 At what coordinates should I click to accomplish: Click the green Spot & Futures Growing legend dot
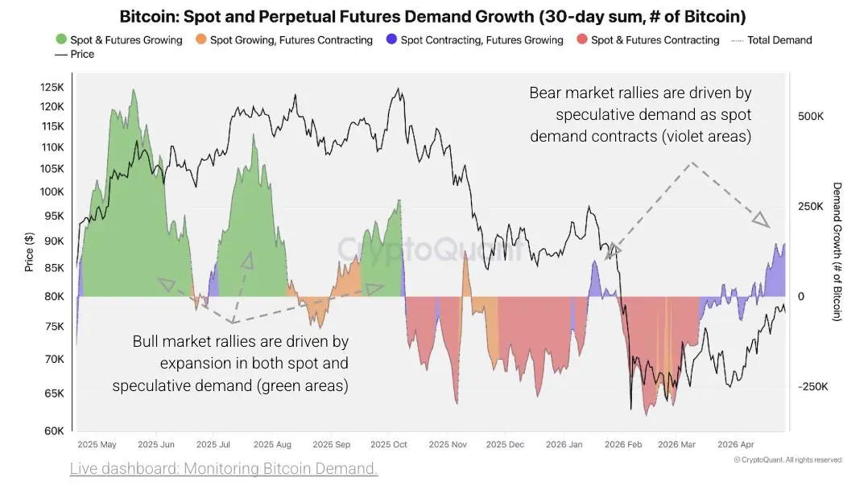pos(61,39)
